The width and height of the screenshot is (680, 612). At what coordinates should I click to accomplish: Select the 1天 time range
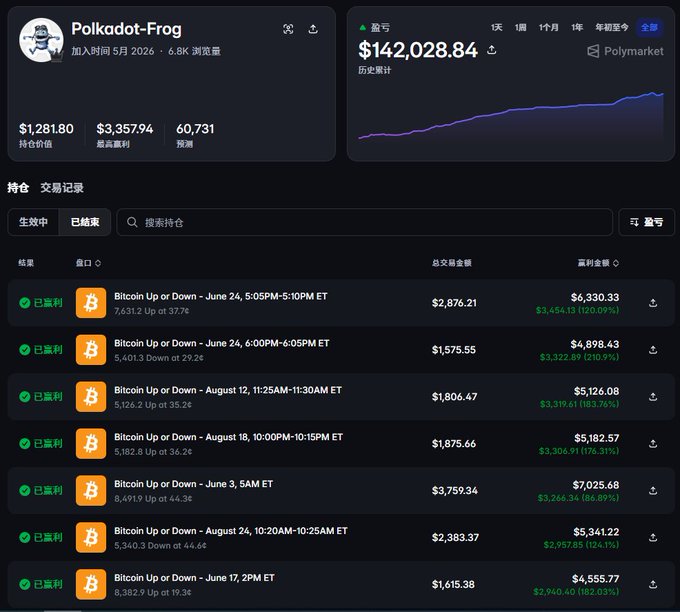click(x=497, y=27)
